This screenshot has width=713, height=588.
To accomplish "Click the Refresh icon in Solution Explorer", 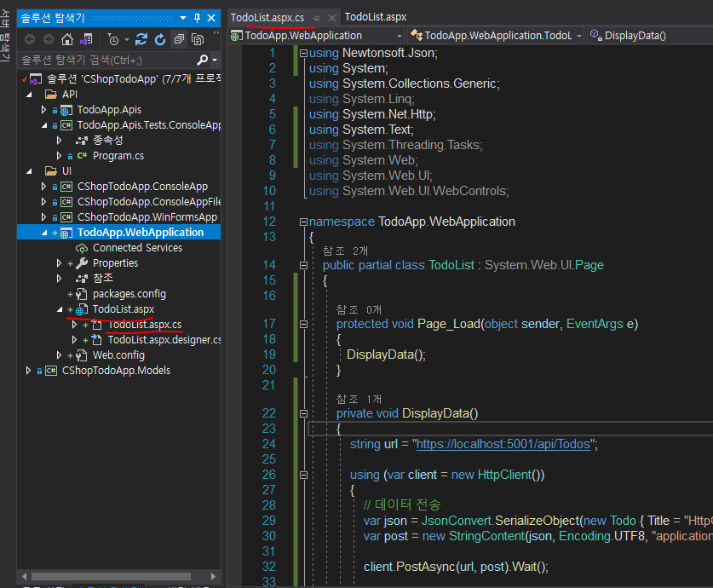I will coord(159,39).
